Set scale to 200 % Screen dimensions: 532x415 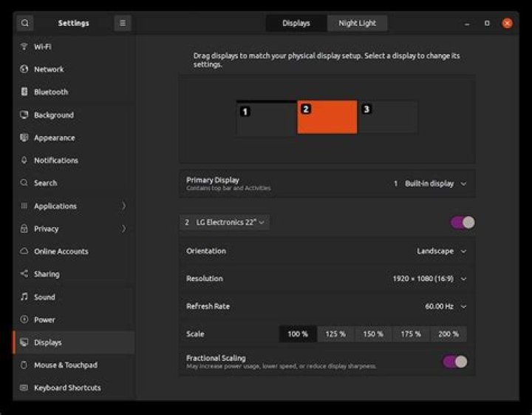(x=449, y=334)
